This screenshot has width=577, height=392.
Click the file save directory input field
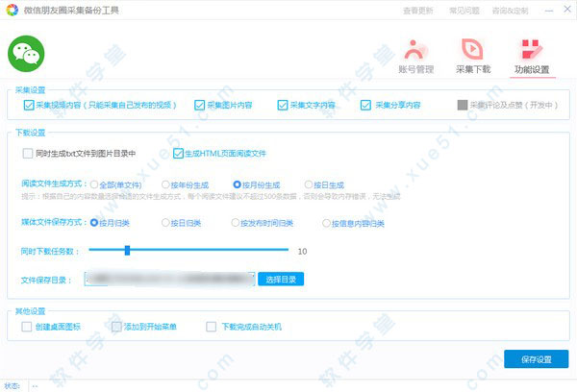169,279
